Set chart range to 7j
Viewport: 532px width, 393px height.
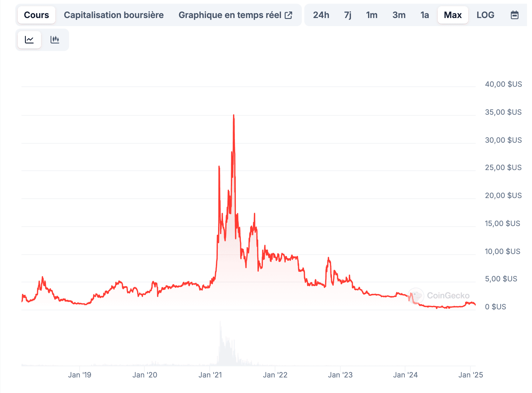point(348,15)
